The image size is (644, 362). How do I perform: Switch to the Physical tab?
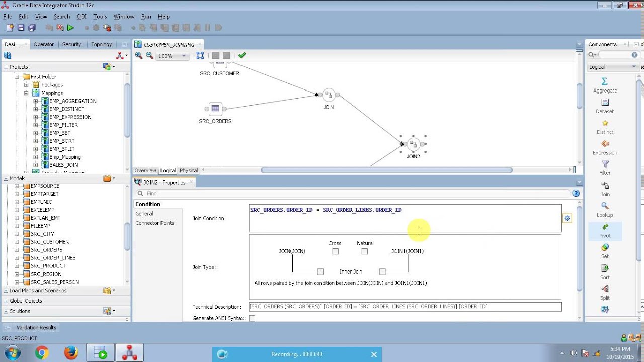pyautogui.click(x=189, y=171)
